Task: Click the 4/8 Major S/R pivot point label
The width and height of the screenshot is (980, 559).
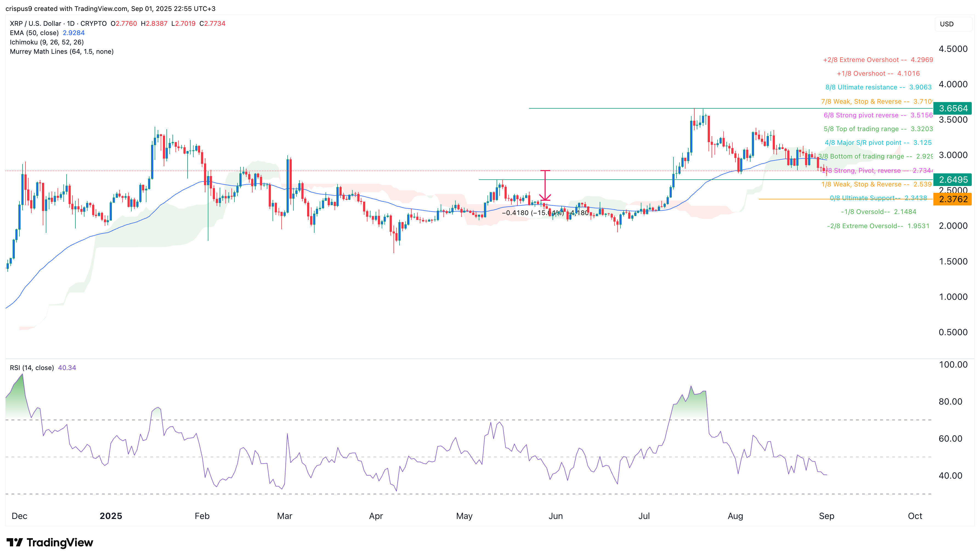Action: click(878, 143)
